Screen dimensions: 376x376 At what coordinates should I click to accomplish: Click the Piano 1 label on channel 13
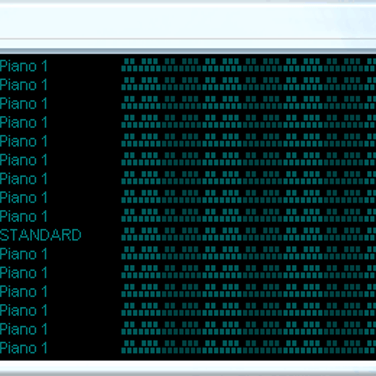coord(23,292)
